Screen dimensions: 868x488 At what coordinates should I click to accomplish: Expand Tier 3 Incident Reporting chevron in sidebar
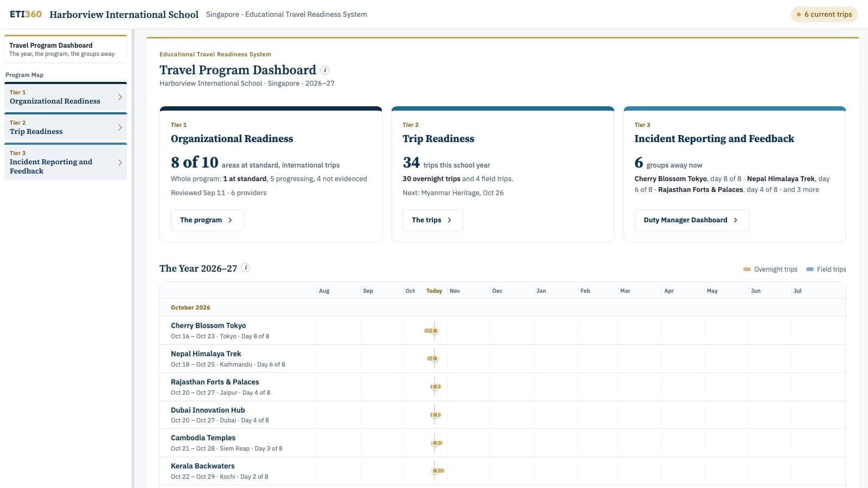tap(120, 162)
